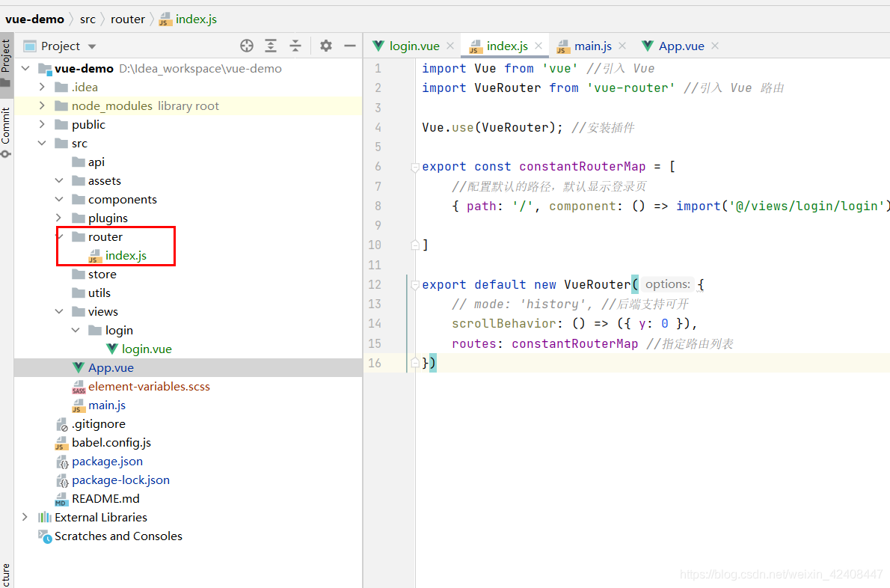
Task: Open the Project view dropdown arrow
Action: click(x=92, y=46)
